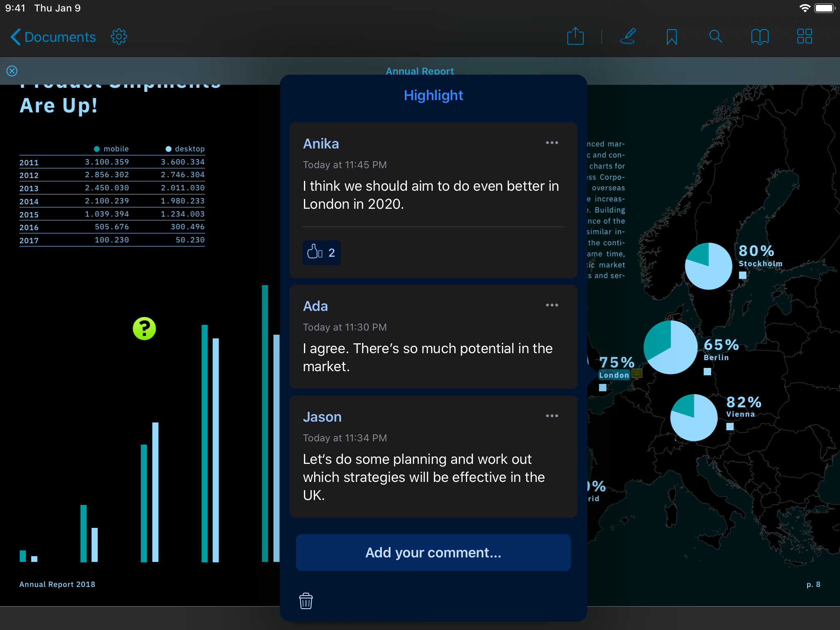Viewport: 840px width, 630px height.
Task: Tap Add your comment
Action: pyautogui.click(x=433, y=552)
